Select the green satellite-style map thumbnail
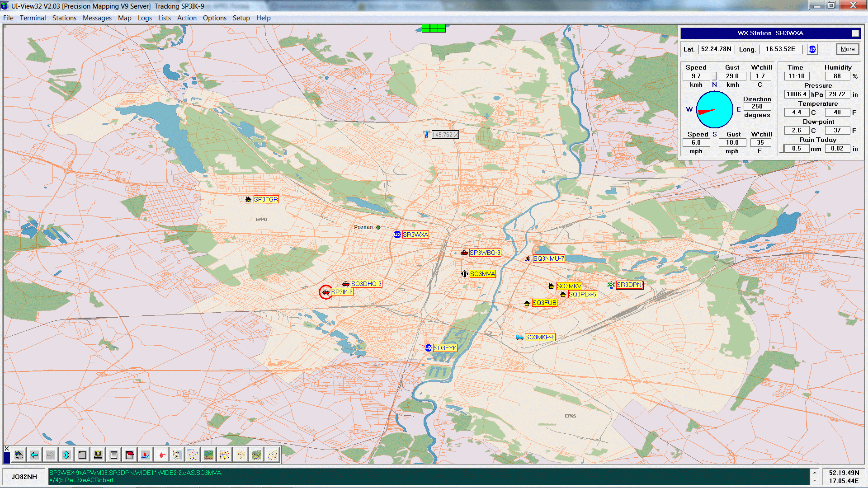Image resolution: width=868 pixels, height=488 pixels. coord(208,455)
